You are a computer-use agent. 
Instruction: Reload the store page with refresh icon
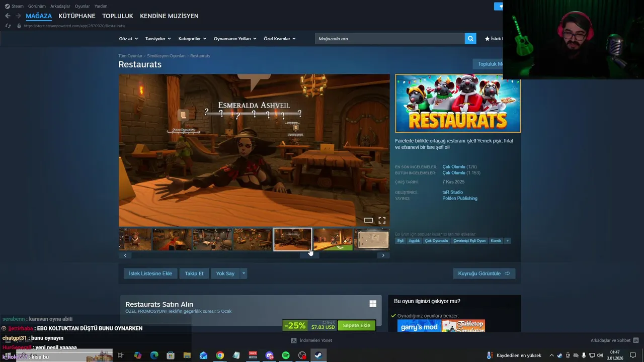(8, 26)
